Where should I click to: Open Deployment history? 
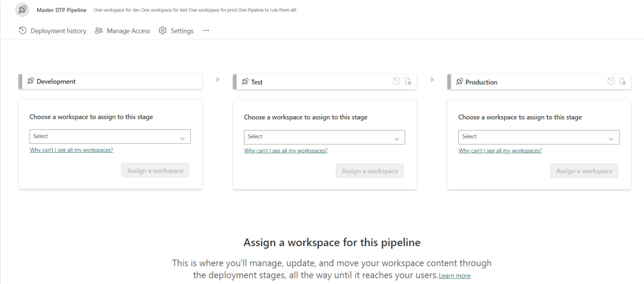pyautogui.click(x=52, y=31)
